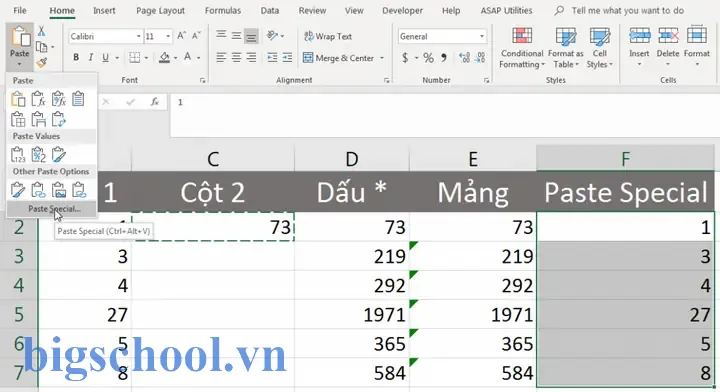
Task: Click the Cut scissors icon
Action: coord(41,31)
